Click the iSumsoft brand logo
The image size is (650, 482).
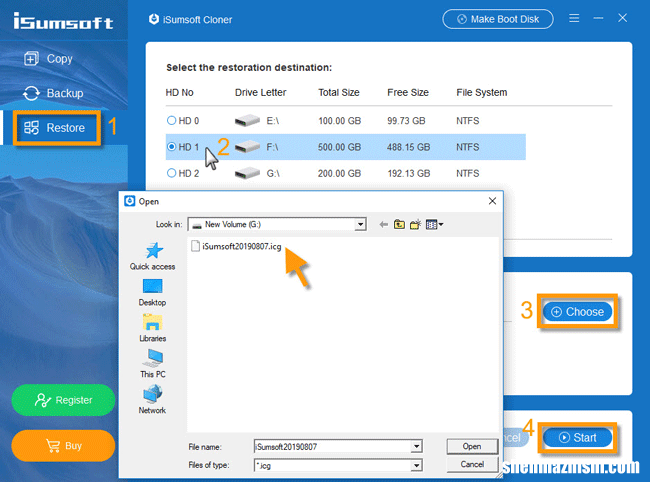coord(63,21)
